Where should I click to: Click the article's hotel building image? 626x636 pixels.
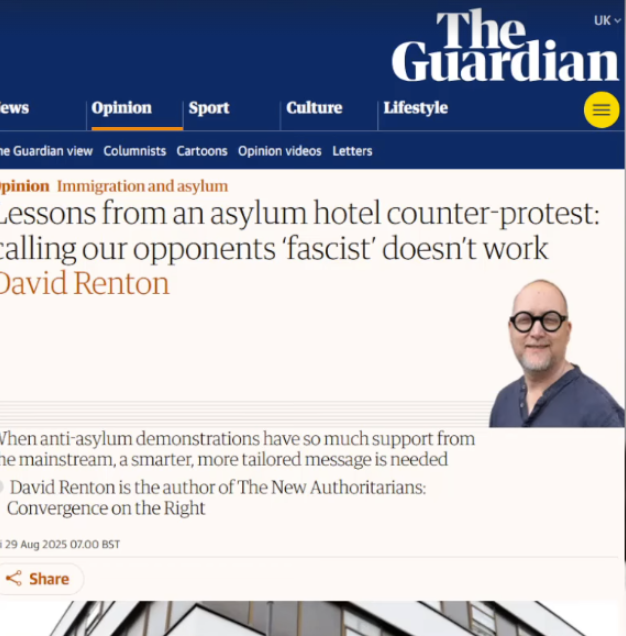pyautogui.click(x=312, y=619)
